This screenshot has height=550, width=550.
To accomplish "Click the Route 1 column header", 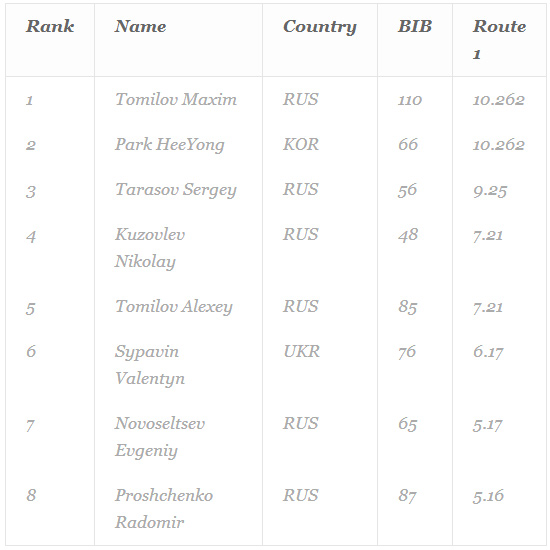I will (499, 40).
